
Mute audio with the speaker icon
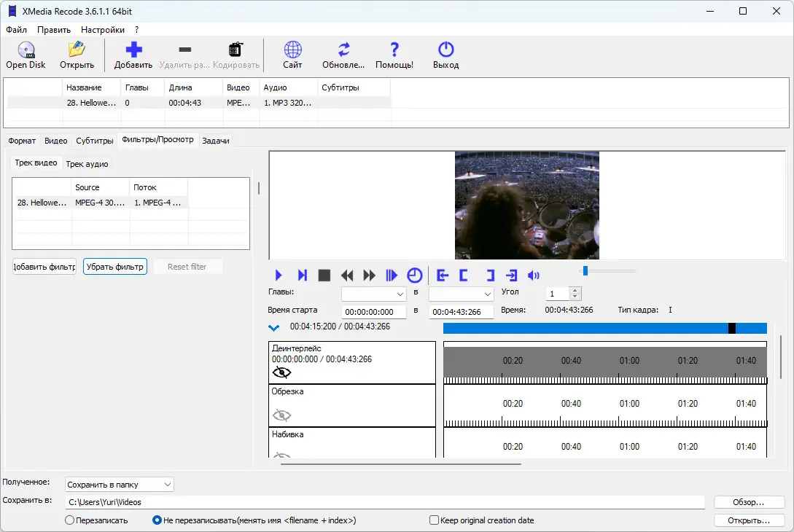pyautogui.click(x=534, y=275)
